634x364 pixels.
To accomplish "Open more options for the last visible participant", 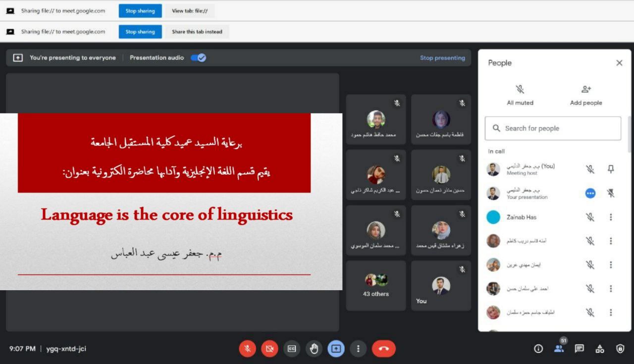I will [611, 312].
